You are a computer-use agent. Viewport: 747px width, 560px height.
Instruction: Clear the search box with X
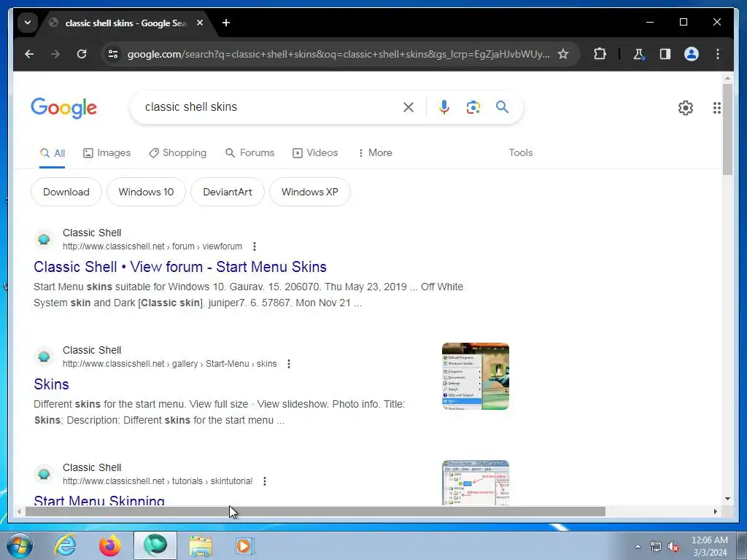pos(409,107)
